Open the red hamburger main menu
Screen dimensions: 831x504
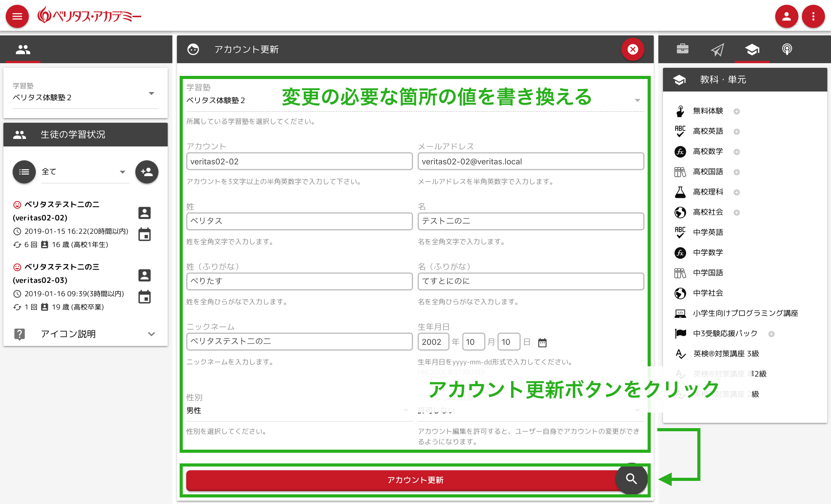click(x=17, y=16)
